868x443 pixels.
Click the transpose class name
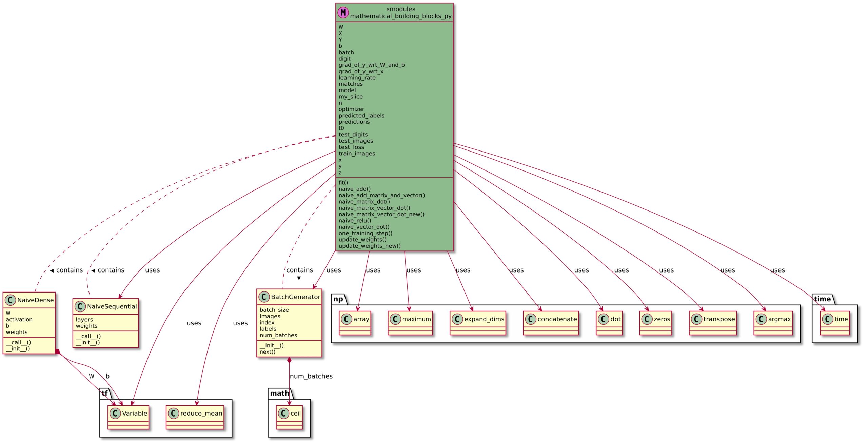[x=719, y=319]
